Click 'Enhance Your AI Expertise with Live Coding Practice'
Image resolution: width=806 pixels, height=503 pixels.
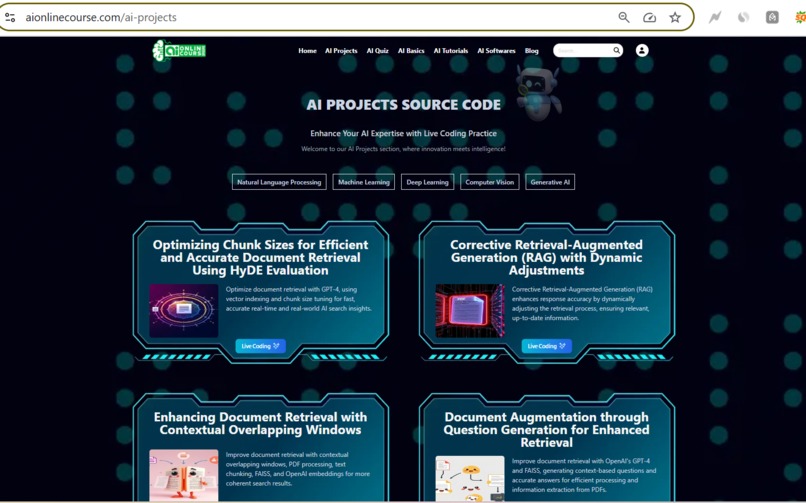[x=404, y=134]
